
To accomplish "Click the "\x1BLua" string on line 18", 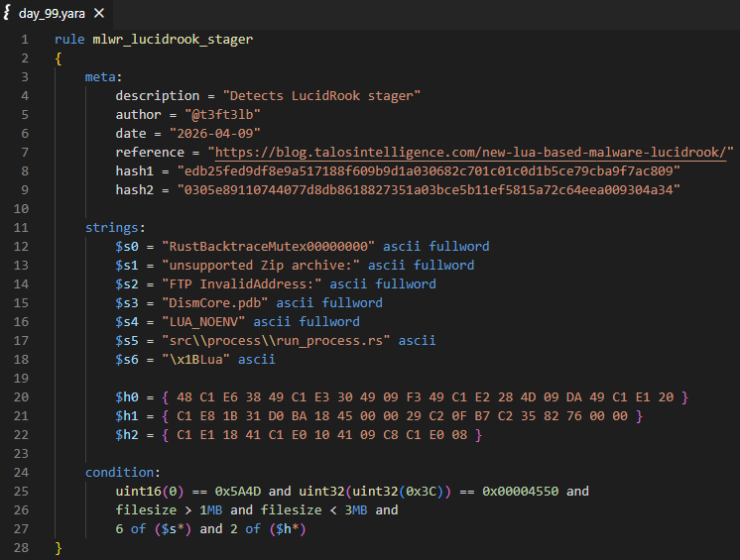I will tap(195, 360).
